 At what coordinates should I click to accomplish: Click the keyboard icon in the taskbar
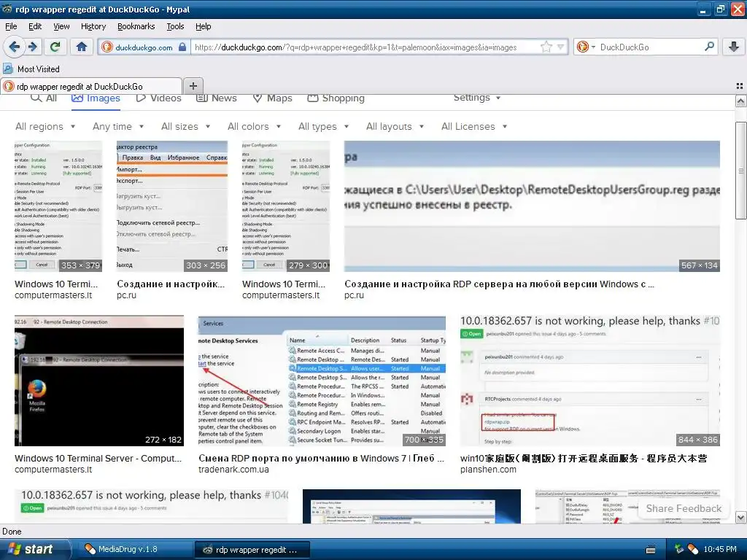(x=650, y=550)
